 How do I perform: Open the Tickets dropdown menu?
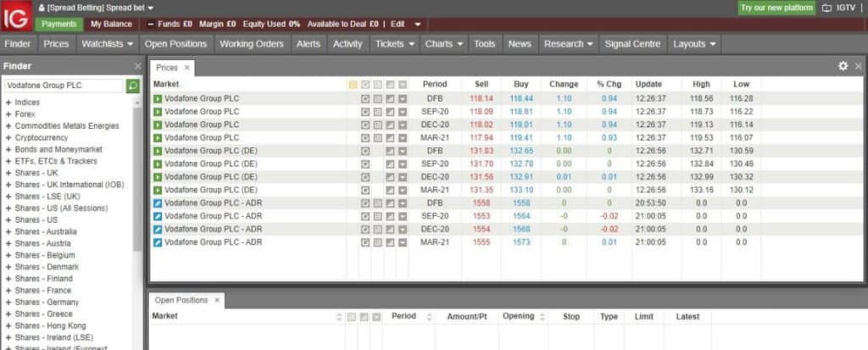click(396, 44)
